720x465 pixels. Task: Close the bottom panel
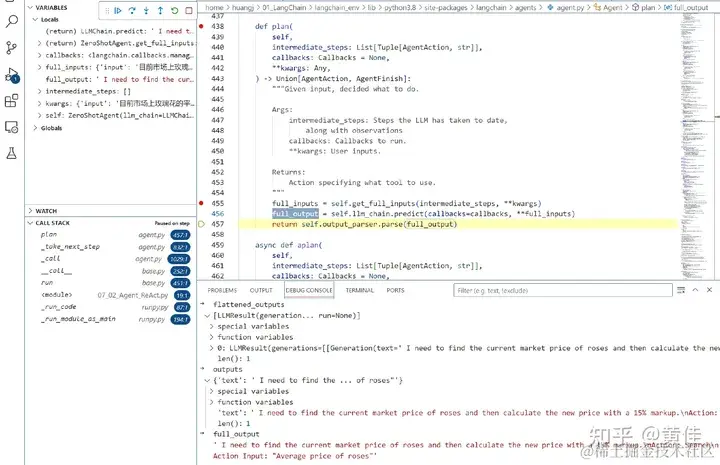pos(709,290)
